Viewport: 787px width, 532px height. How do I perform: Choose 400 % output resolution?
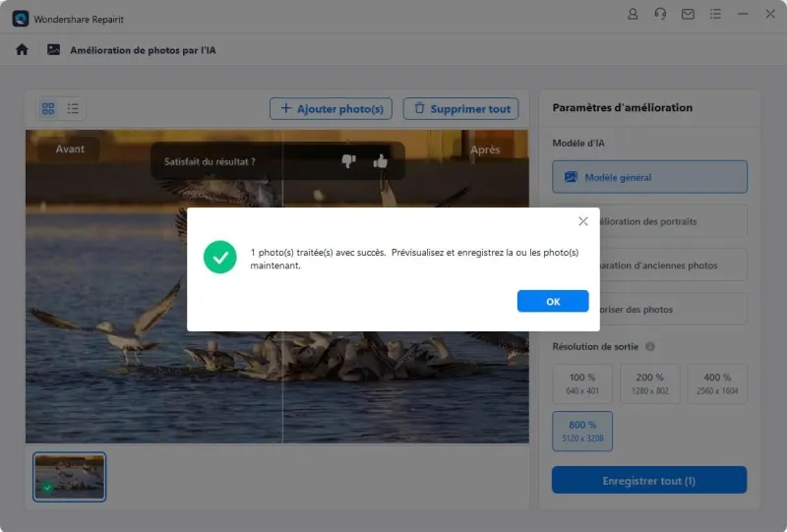tap(717, 384)
